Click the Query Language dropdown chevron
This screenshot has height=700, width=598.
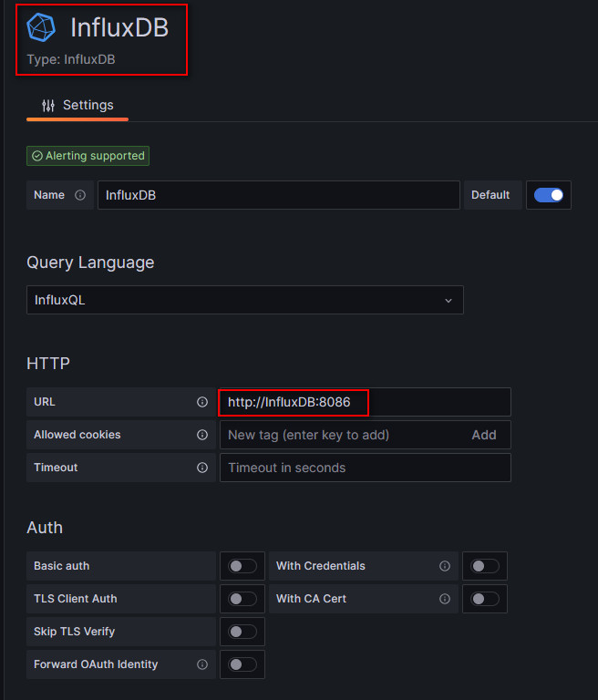448,301
